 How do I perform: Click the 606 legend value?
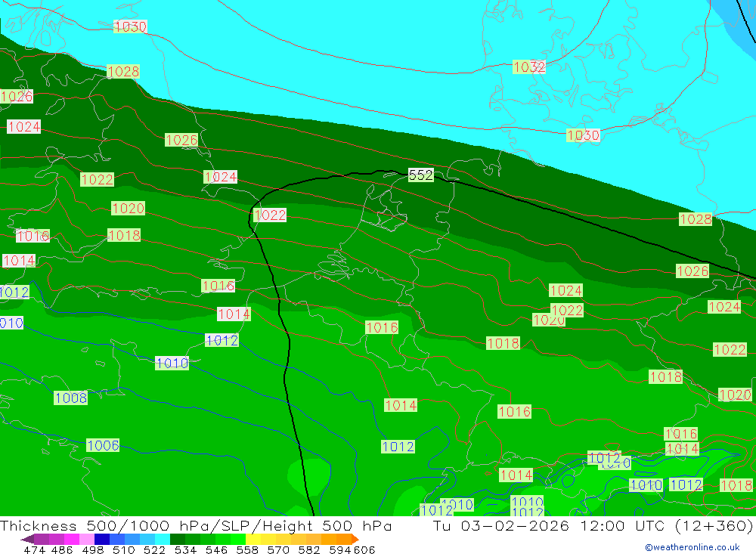pos(364,549)
